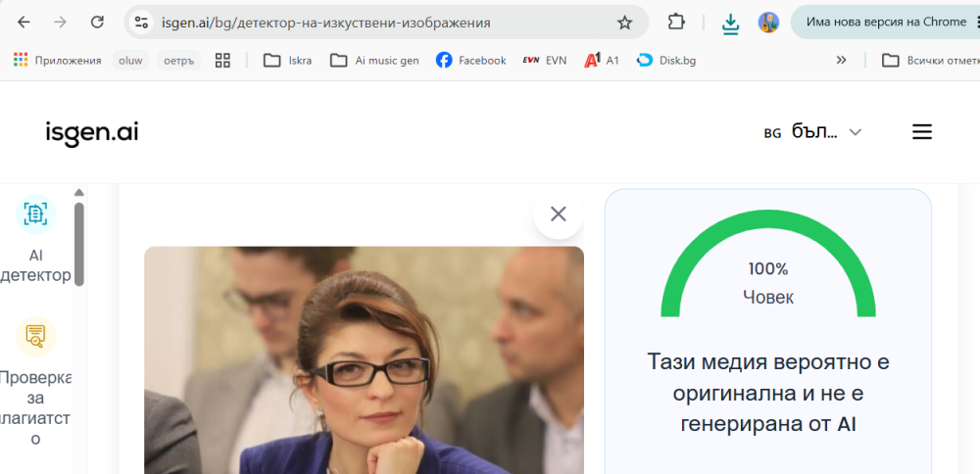Image resolution: width=980 pixels, height=474 pixels.
Task: Open the 'Всички отметки' bookmarks folder
Action: click(930, 60)
